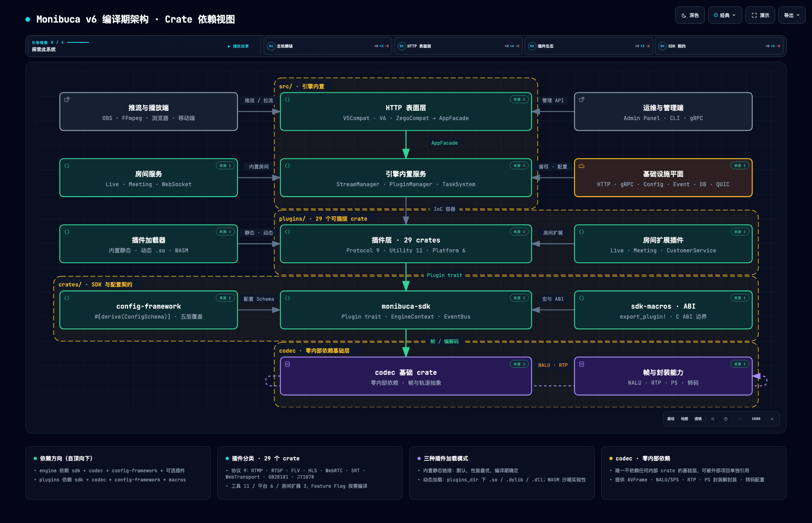Open the 来源 3 badge on HTTP 表面层 node
The image size is (812, 523).
[x=519, y=99]
